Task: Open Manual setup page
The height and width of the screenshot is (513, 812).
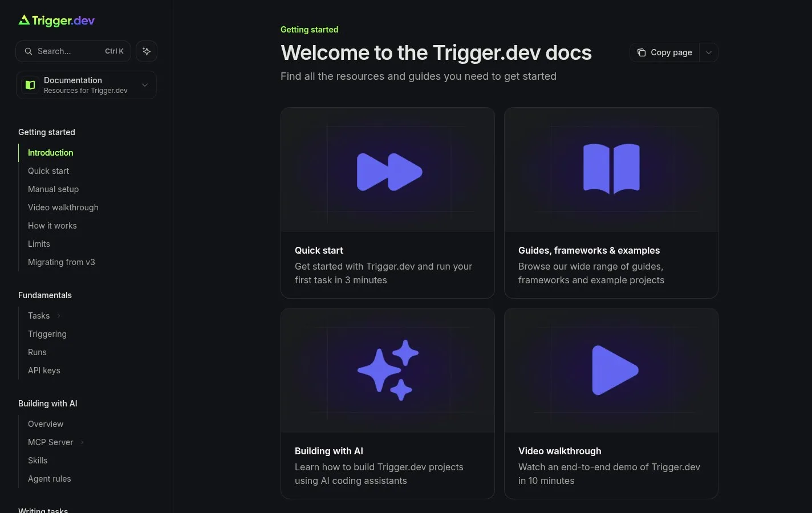Action: click(54, 189)
